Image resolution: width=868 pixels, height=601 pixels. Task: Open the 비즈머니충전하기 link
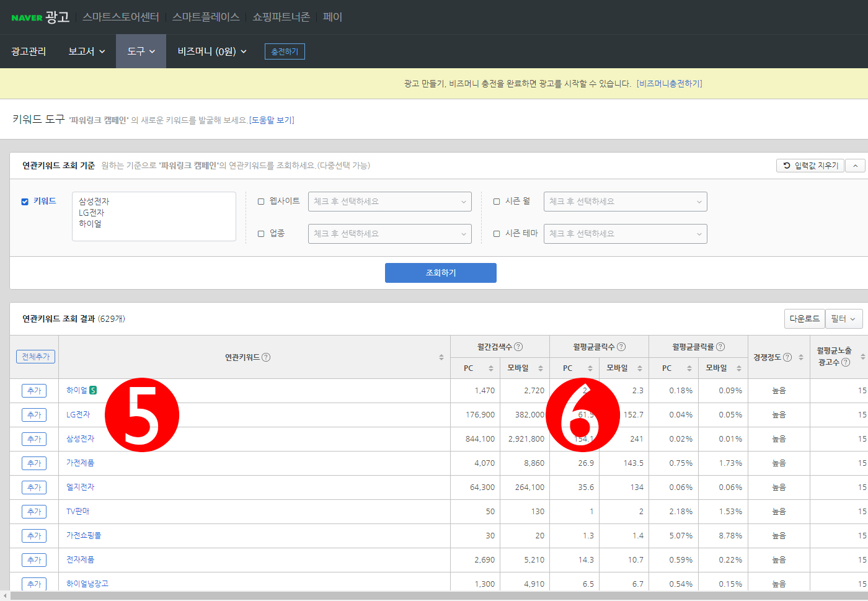(x=669, y=84)
